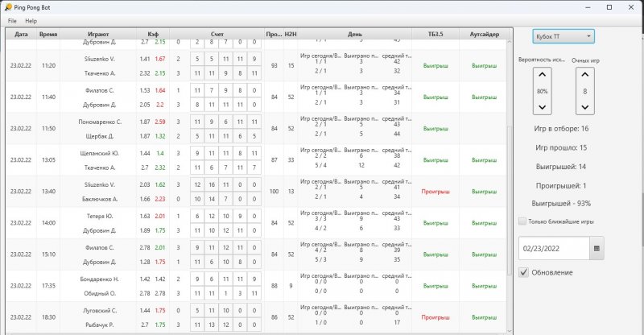This screenshot has width=644, height=335.
Task: Open the Кубок ТТ league dropdown
Action: [563, 36]
